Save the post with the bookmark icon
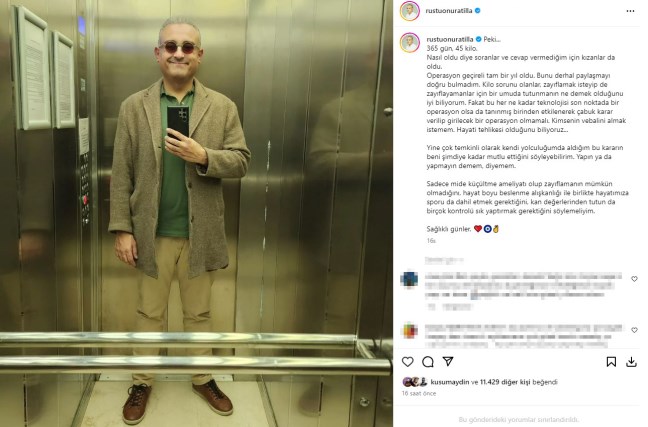Viewport: 648px width, 427px height. point(611,362)
